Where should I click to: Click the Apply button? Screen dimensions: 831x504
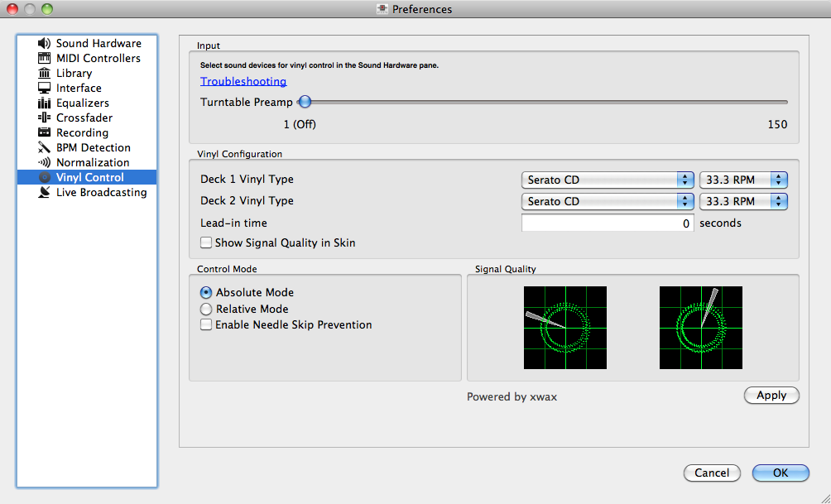[771, 396]
